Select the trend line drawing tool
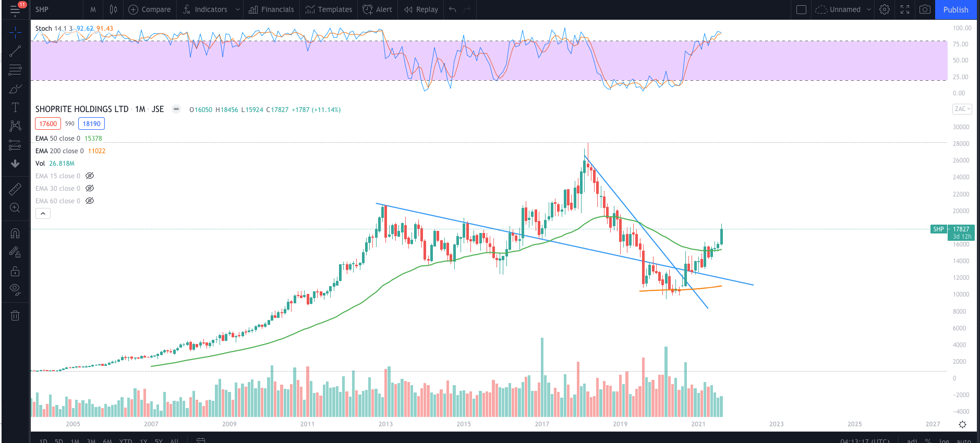 click(x=15, y=51)
